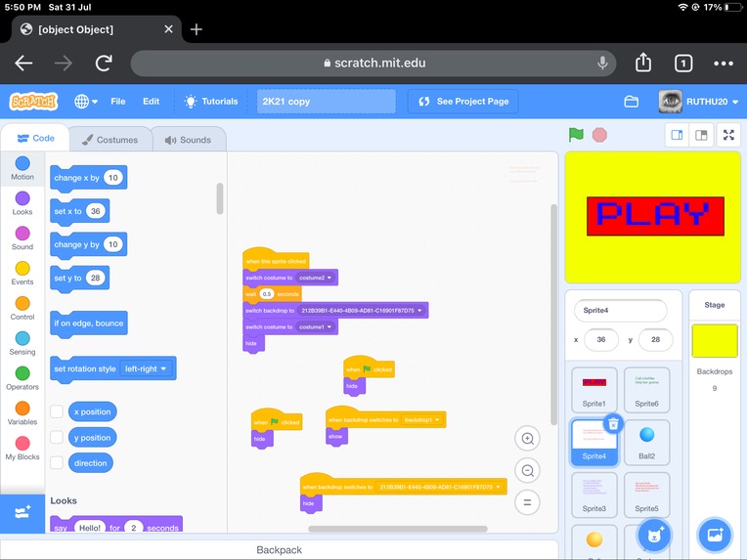The image size is (747, 560).
Task: Open the backdrop1 dropdown in hat block
Action: coord(422,420)
